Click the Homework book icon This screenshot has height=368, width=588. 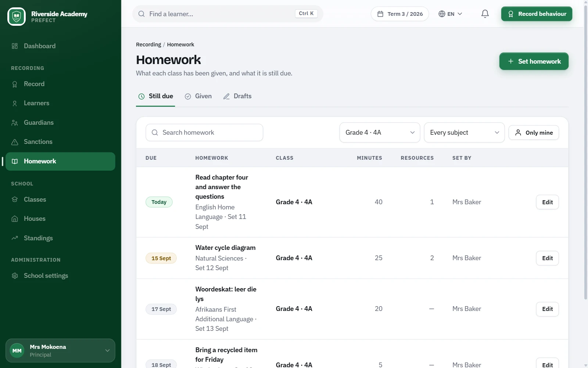pyautogui.click(x=15, y=161)
